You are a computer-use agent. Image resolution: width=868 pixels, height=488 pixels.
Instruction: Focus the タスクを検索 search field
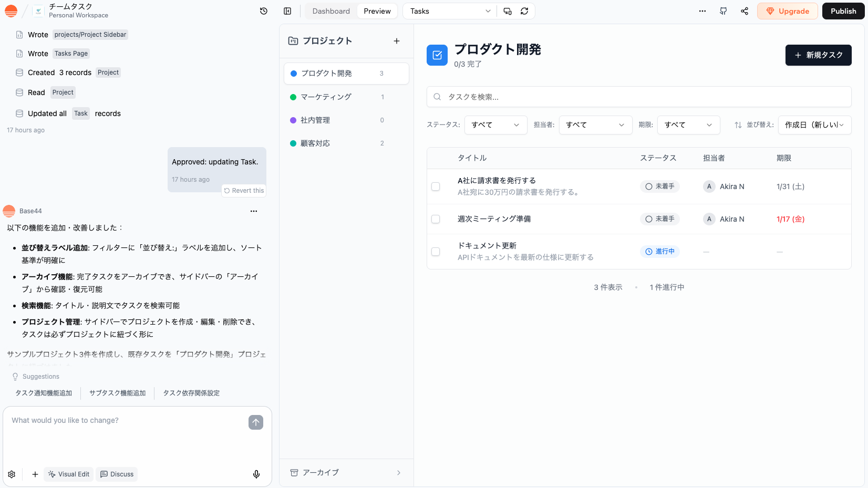pyautogui.click(x=638, y=97)
